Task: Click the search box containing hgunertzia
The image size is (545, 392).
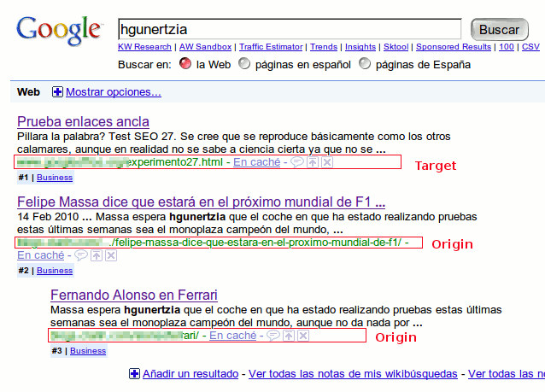Action: click(290, 29)
